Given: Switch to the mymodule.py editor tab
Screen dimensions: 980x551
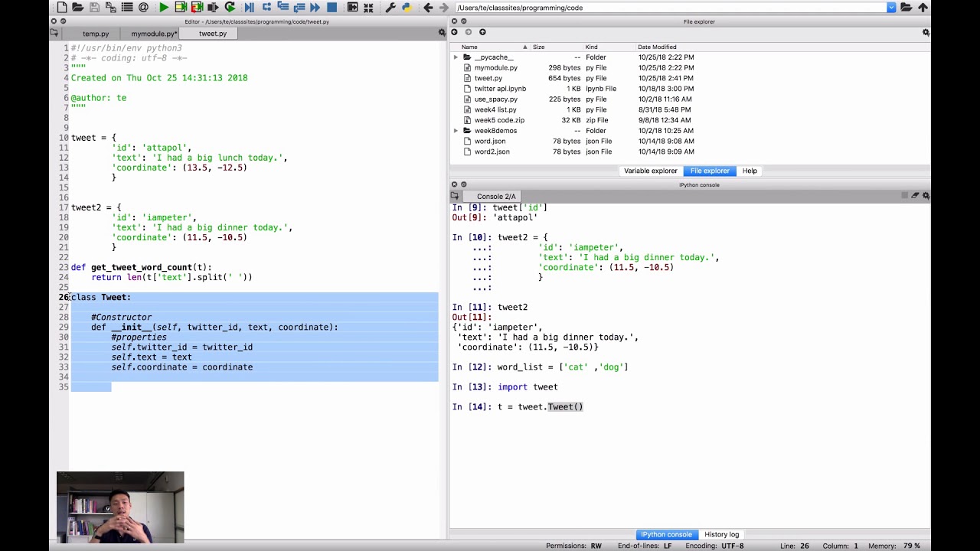Looking at the screenshot, I should [x=153, y=34].
